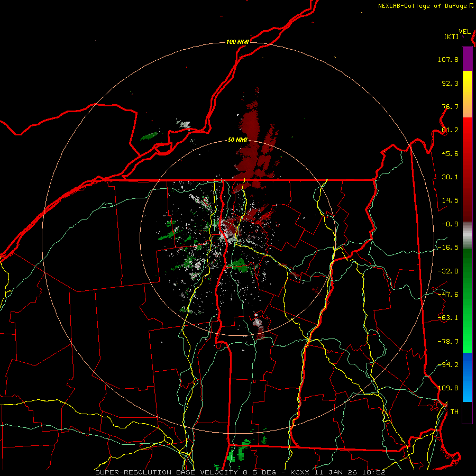Click the -16.5 legend value
Image resolution: width=476 pixels, height=476 pixels.
(x=448, y=248)
